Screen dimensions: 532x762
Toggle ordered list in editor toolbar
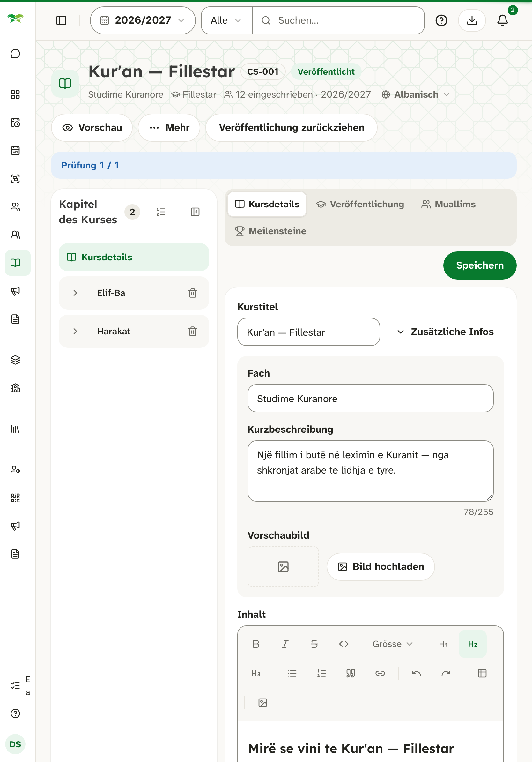321,673
